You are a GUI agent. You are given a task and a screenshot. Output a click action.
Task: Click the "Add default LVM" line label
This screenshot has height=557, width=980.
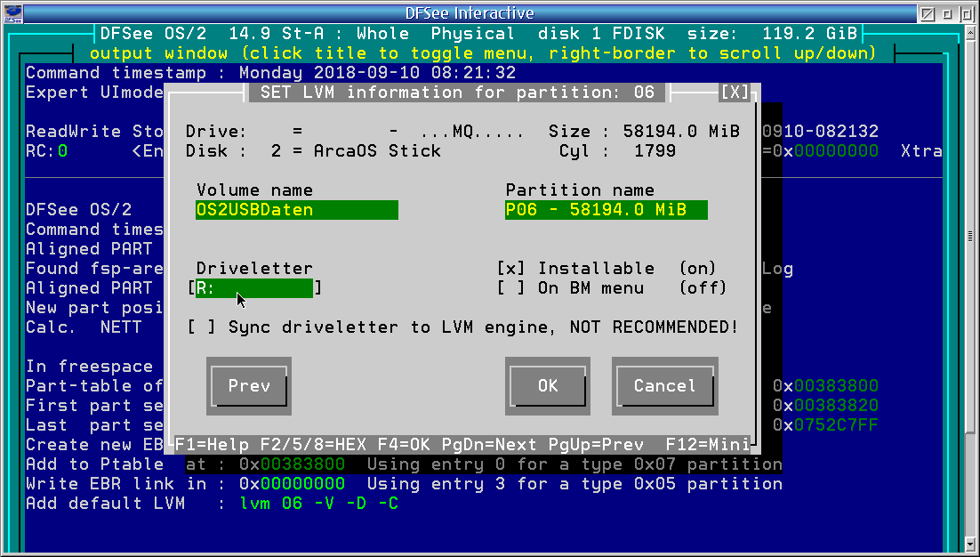105,504
